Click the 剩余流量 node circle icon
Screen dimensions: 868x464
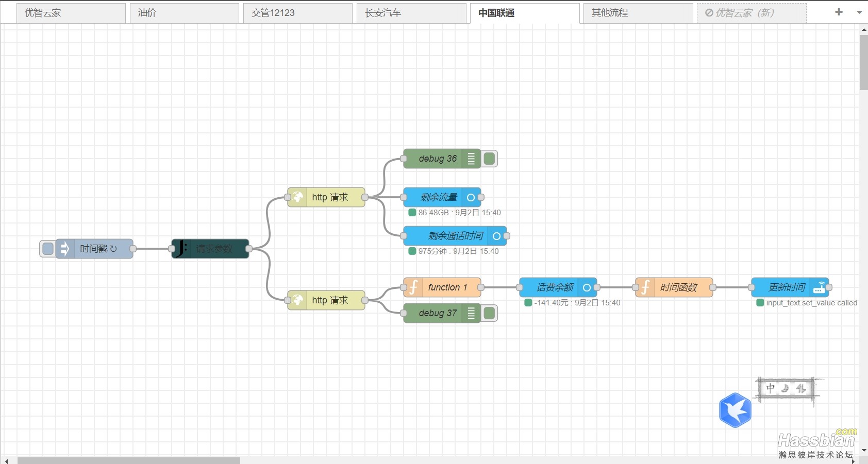click(471, 197)
